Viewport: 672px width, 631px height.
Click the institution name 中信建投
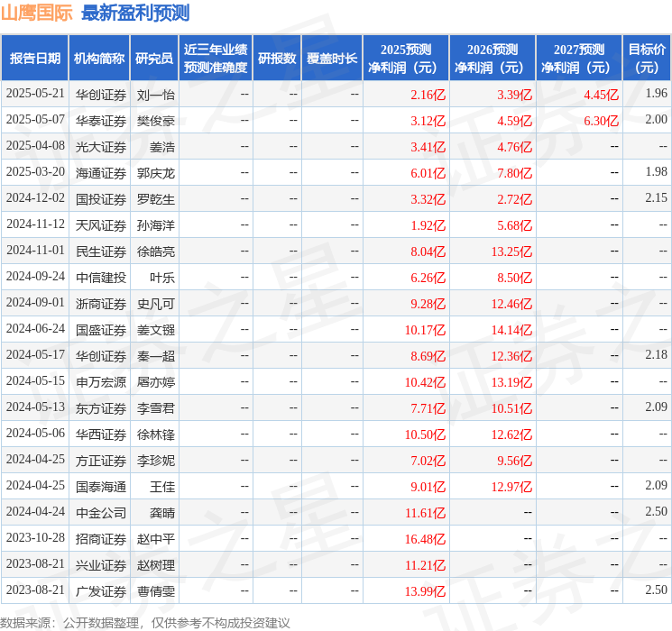point(101,278)
